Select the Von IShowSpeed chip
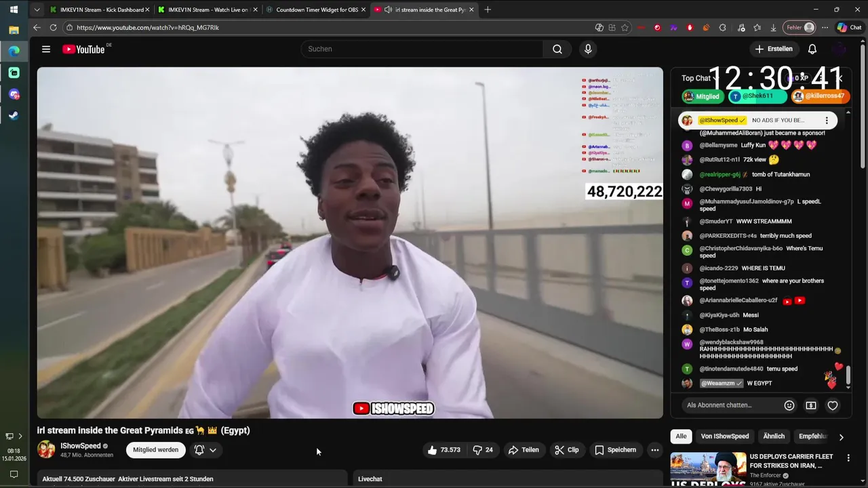 coord(725,436)
